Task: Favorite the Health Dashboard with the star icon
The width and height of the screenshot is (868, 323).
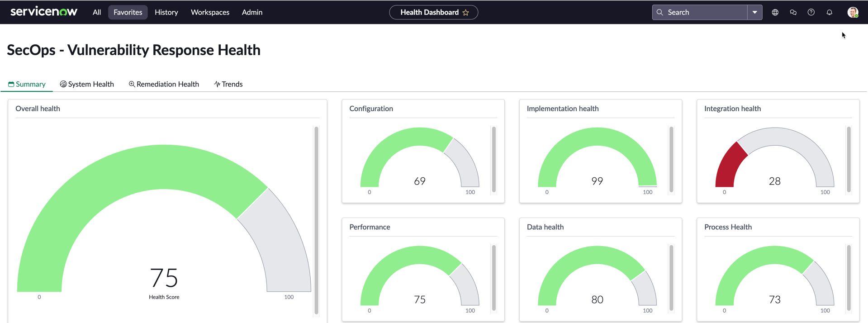Action: (x=466, y=13)
